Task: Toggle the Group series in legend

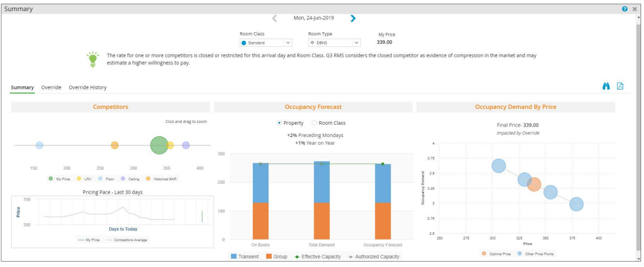Action: coord(277,256)
